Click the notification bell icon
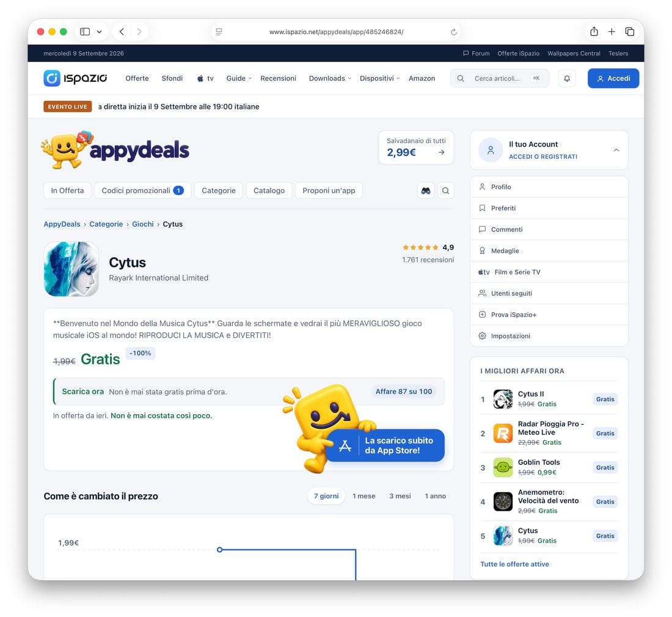This screenshot has height=617, width=672. coord(566,78)
